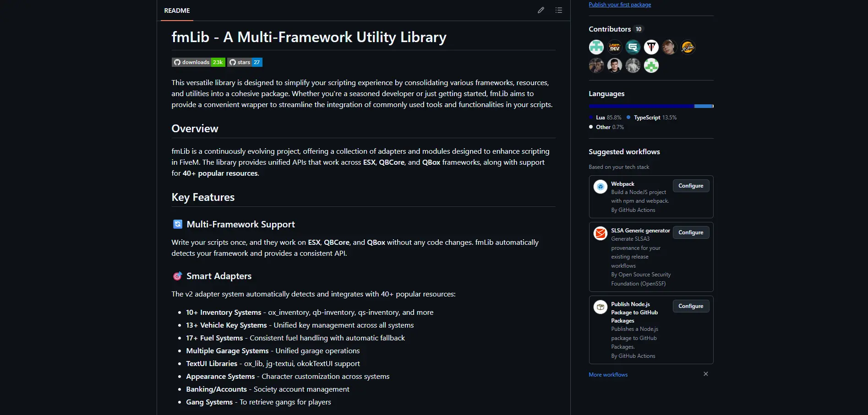Click the fmLib main title heading

tap(309, 37)
